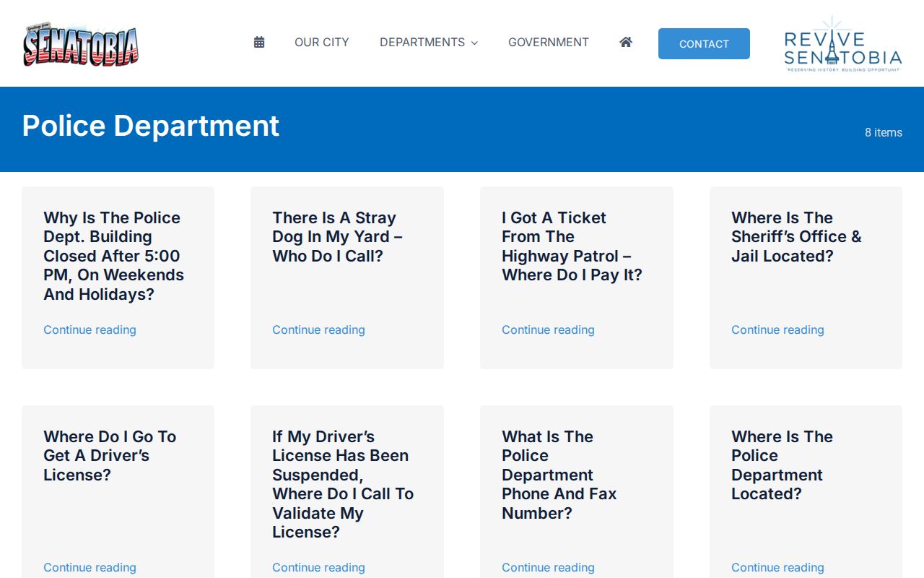Go to the home icon link

[626, 43]
